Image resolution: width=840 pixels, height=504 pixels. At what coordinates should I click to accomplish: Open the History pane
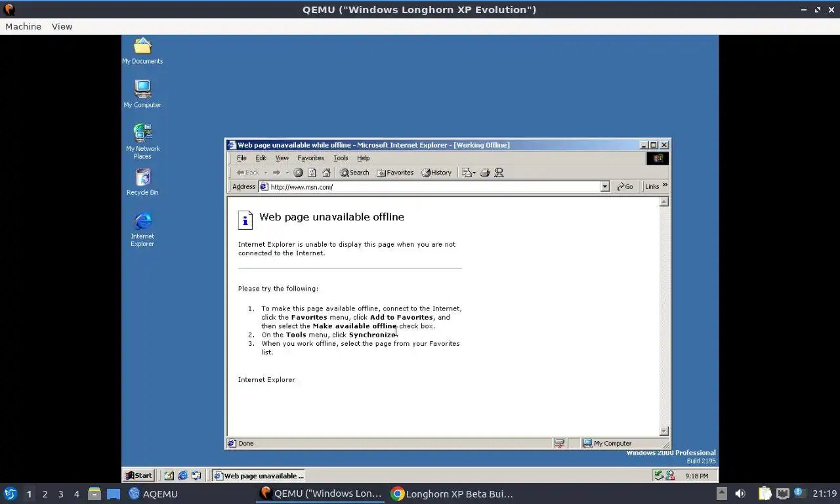pyautogui.click(x=436, y=173)
